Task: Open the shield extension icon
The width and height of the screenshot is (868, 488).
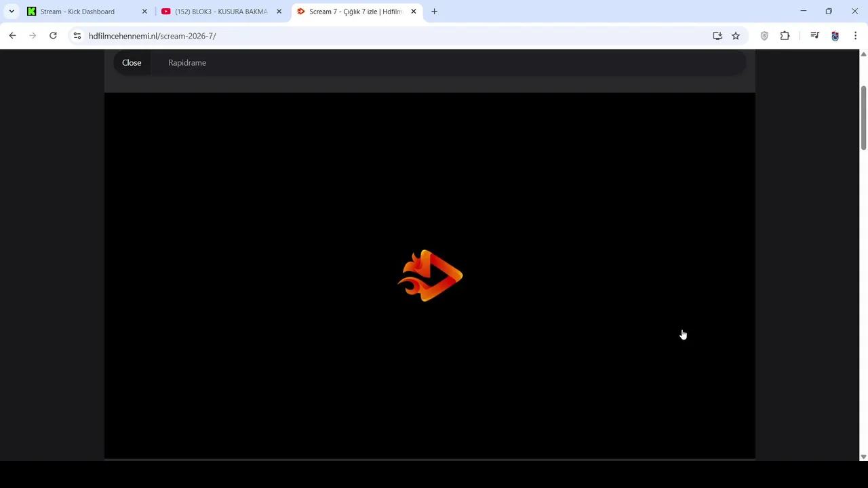Action: (x=764, y=36)
